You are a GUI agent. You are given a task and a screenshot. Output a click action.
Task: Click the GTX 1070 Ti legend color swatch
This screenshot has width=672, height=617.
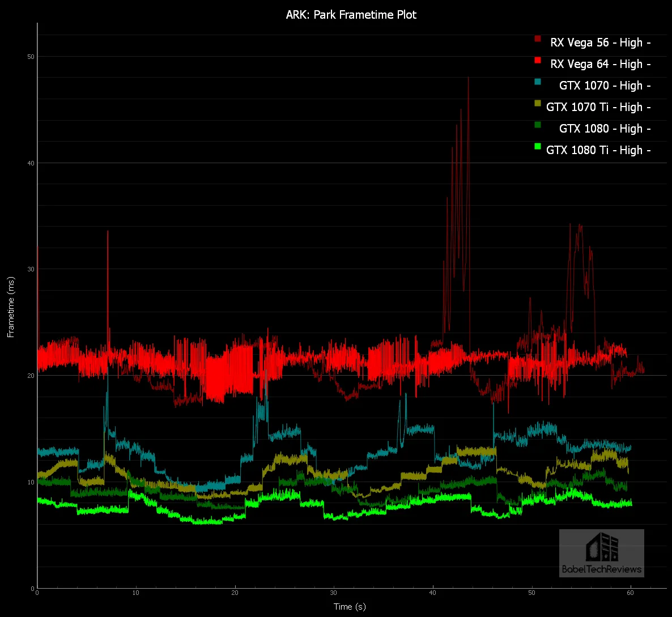537,103
